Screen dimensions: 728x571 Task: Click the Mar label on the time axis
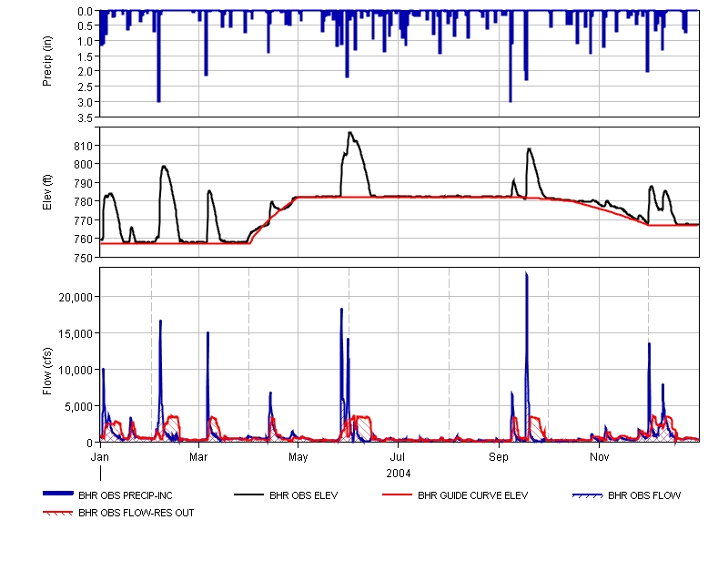(198, 457)
